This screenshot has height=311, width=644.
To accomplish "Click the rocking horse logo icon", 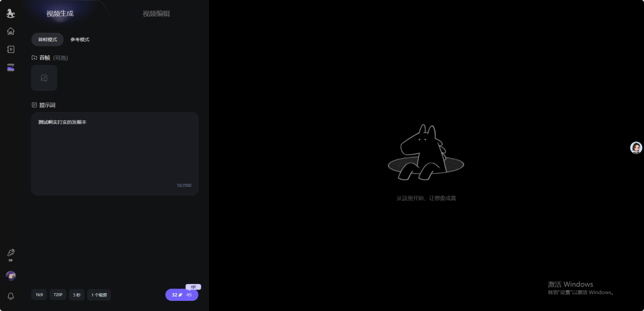I will (11, 13).
